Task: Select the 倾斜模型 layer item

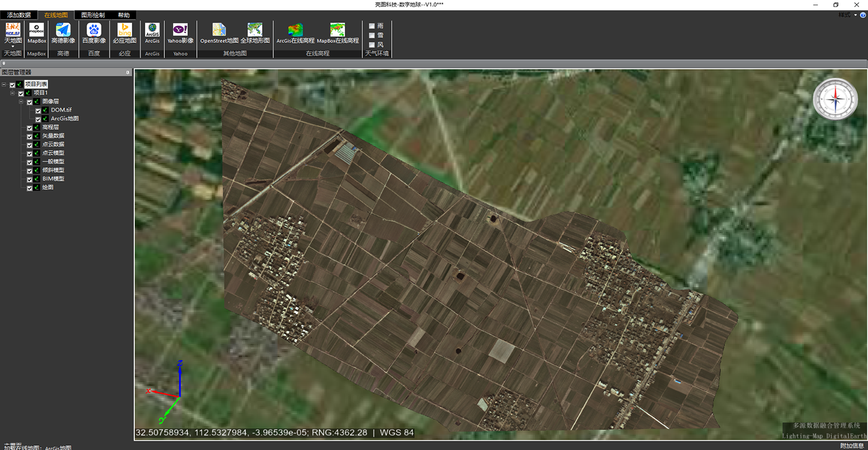Action: pyautogui.click(x=53, y=170)
